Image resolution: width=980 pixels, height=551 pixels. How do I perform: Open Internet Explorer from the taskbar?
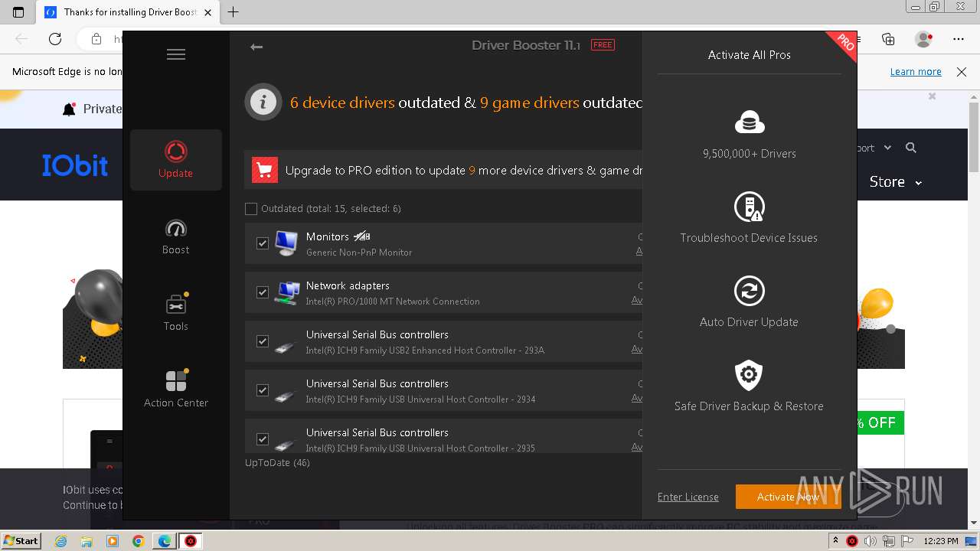[60, 541]
